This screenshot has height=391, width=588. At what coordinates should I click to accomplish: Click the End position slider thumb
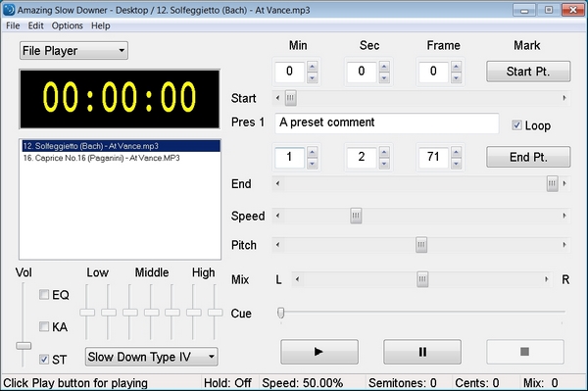(552, 183)
